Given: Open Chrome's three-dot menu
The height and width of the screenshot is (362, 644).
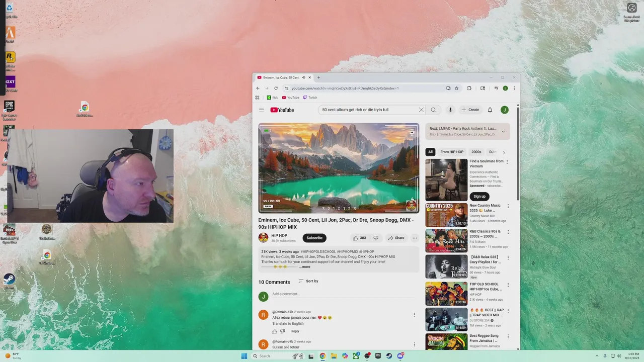Looking at the screenshot, I should click(514, 88).
